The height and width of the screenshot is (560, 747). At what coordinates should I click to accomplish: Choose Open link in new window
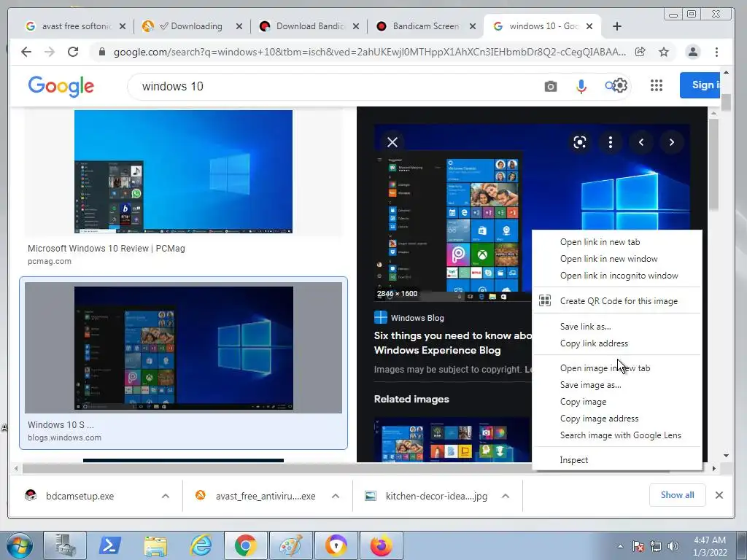[617, 259]
